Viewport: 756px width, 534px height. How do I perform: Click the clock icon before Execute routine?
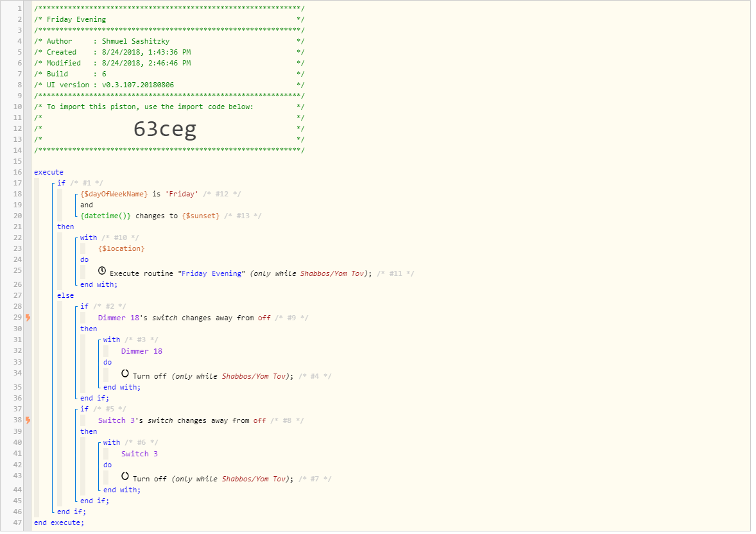(102, 271)
